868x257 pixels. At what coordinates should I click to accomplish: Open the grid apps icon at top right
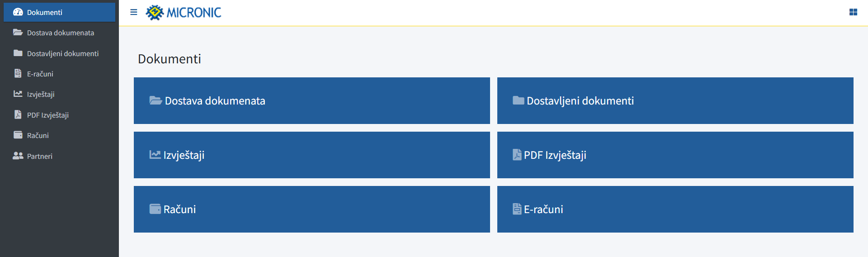coord(853,12)
